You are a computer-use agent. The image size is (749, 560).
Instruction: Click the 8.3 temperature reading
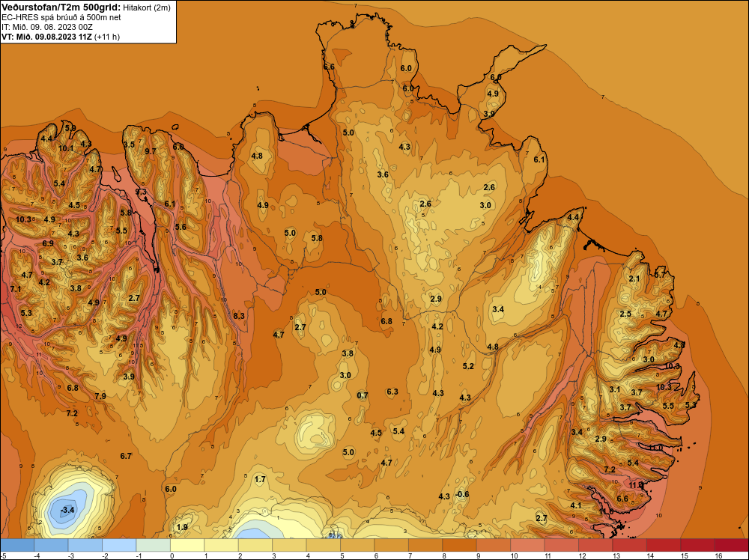(x=239, y=316)
